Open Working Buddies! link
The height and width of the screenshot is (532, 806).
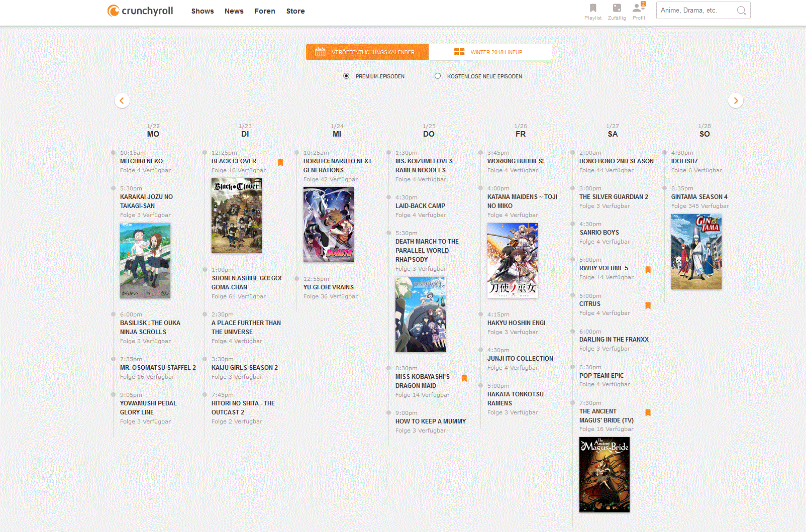(x=516, y=161)
